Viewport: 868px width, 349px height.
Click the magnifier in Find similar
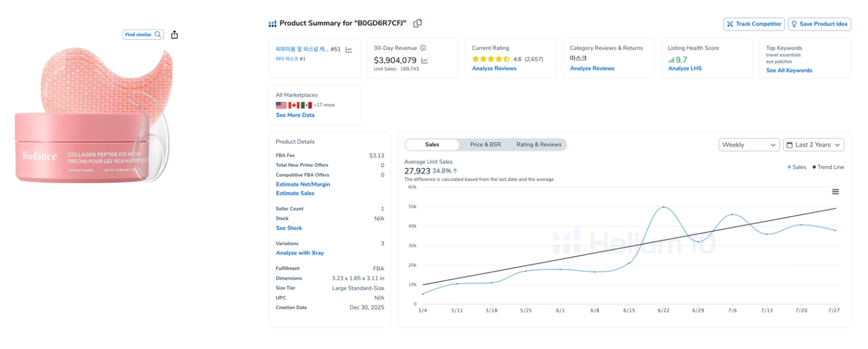point(158,34)
